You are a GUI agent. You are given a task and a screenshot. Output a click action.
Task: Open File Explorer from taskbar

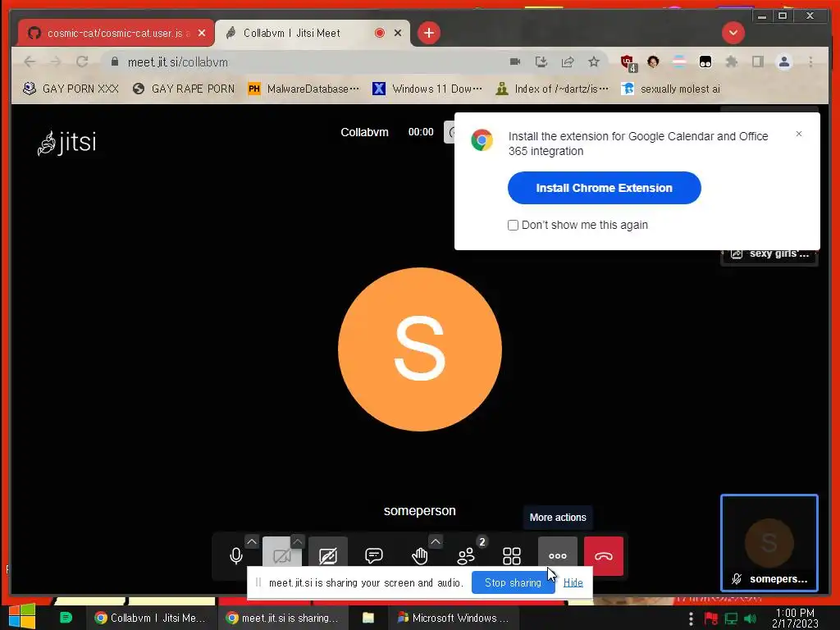368,618
